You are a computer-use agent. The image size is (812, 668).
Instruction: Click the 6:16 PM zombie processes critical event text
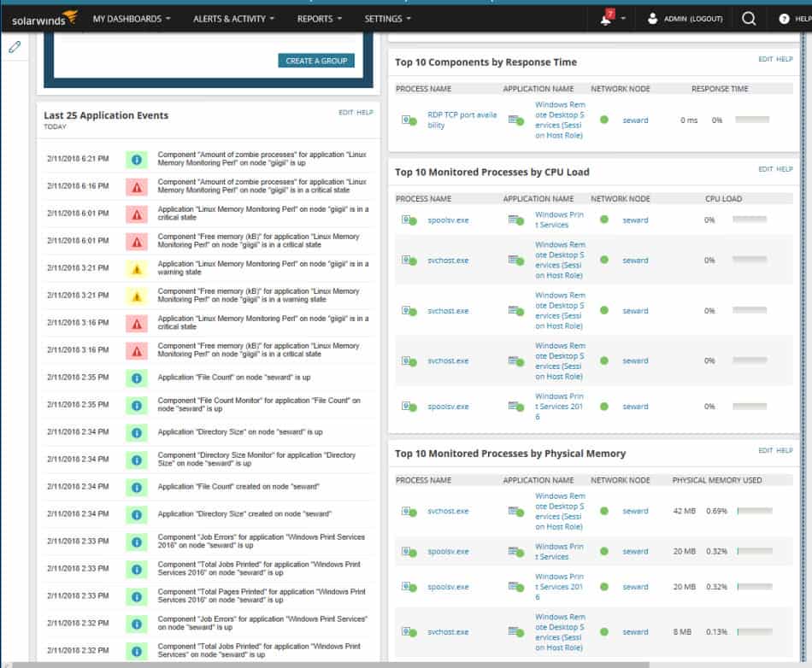262,186
